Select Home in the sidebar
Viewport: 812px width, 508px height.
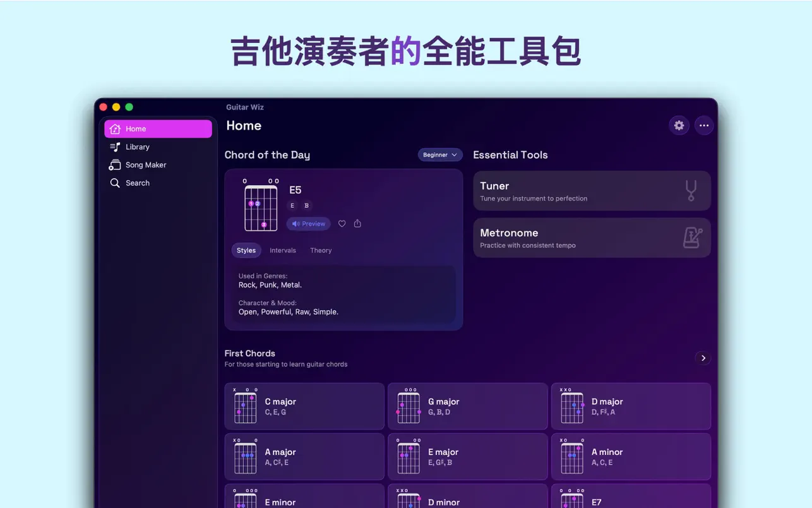coord(158,129)
